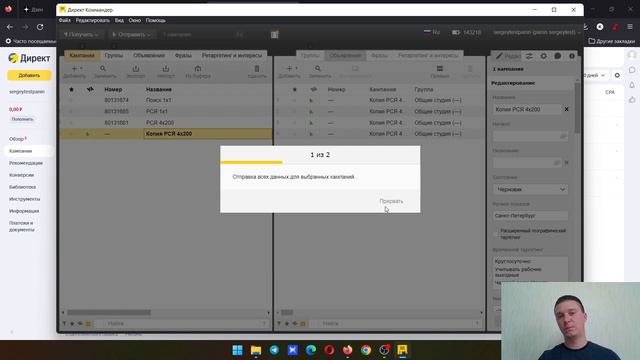Image resolution: width=640 pixels, height=360 pixels.
Task: Click star column header in the ads table
Action: point(295,89)
